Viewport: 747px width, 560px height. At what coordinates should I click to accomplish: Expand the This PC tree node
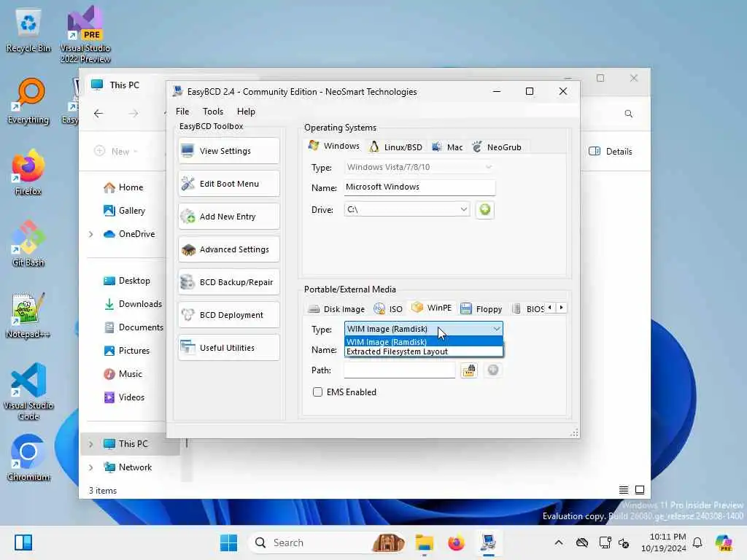click(x=90, y=444)
